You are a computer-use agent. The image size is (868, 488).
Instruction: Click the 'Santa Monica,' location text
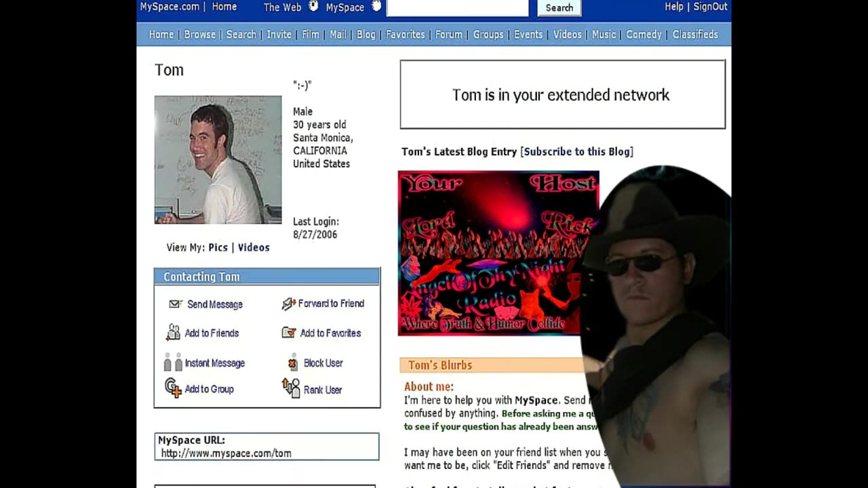tap(323, 138)
